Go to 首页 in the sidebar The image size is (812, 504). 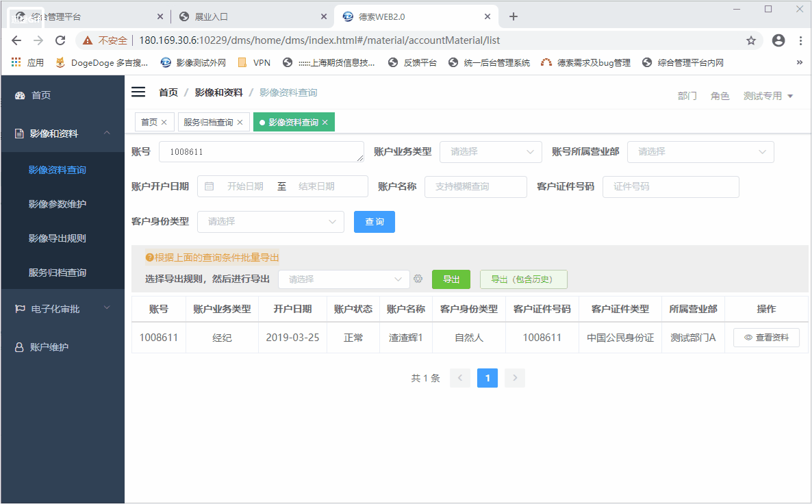62,95
